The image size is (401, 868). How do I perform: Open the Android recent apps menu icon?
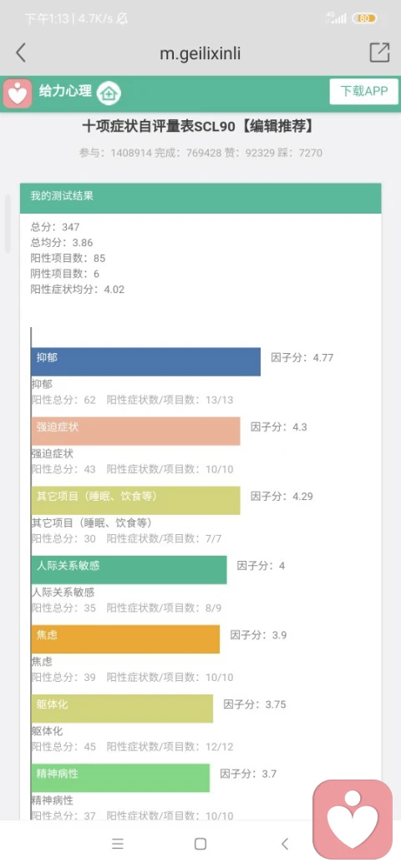[x=118, y=844]
